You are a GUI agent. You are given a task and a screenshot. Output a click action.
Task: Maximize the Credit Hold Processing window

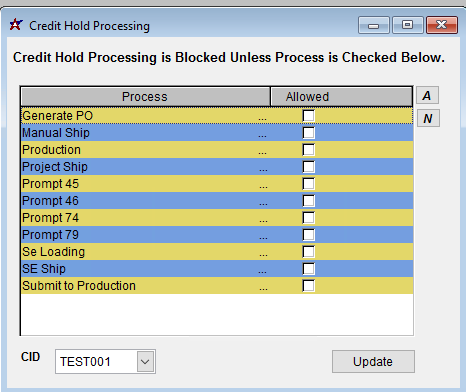[x=408, y=25]
